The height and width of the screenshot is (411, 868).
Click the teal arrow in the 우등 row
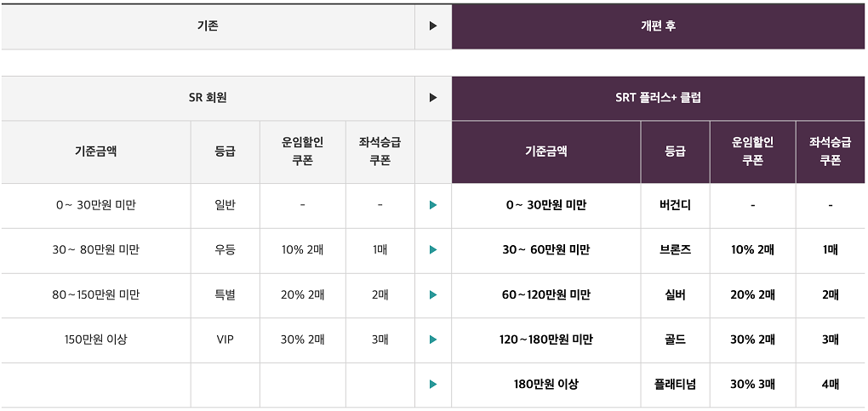click(433, 250)
